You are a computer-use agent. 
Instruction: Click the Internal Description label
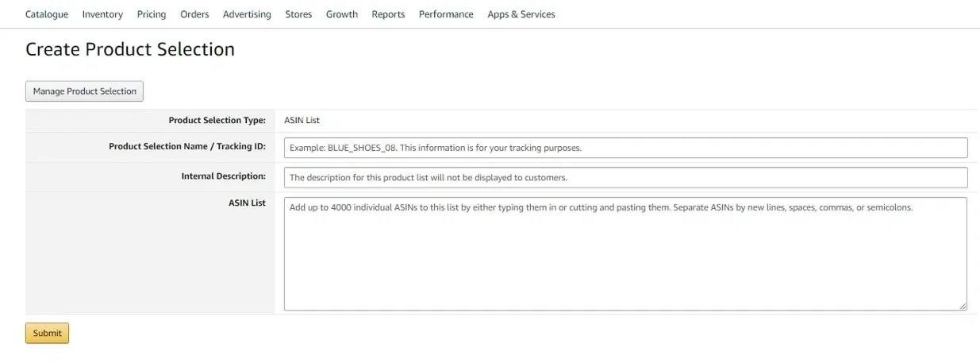point(224,176)
